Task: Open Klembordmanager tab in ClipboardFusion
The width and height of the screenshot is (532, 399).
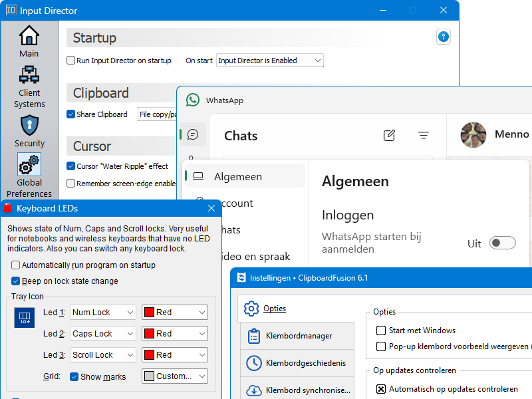Action: (x=297, y=336)
